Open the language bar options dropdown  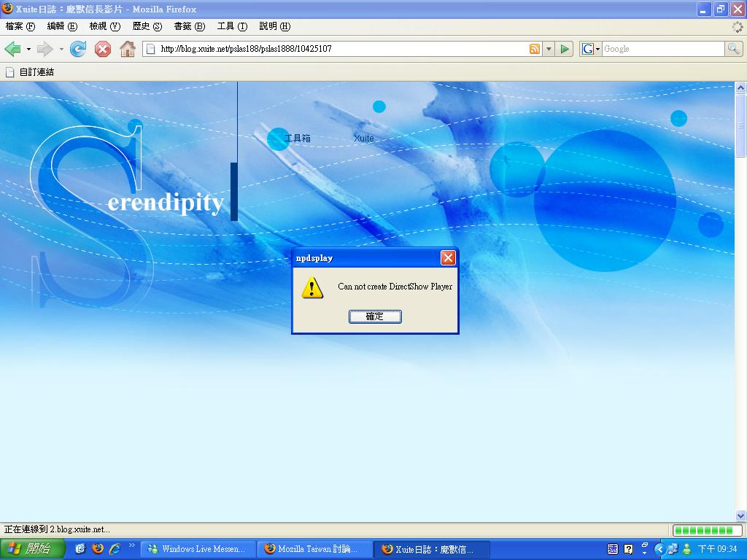point(645,553)
